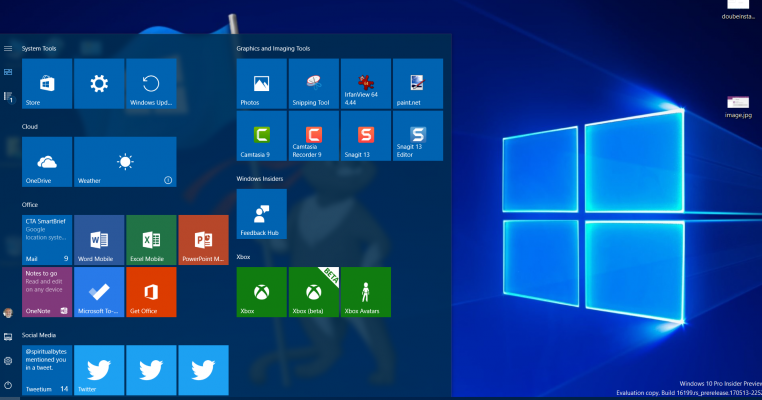Launch the Camtasia 9 tile

point(262,136)
